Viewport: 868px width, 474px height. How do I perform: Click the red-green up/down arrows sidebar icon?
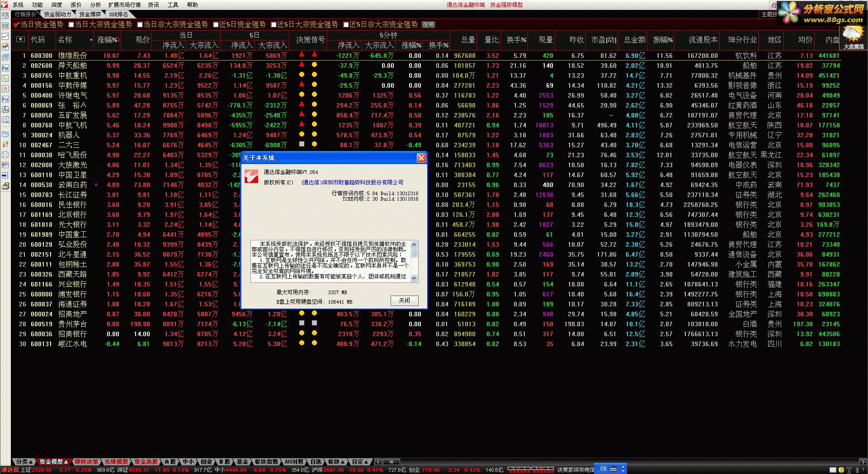pos(5,144)
